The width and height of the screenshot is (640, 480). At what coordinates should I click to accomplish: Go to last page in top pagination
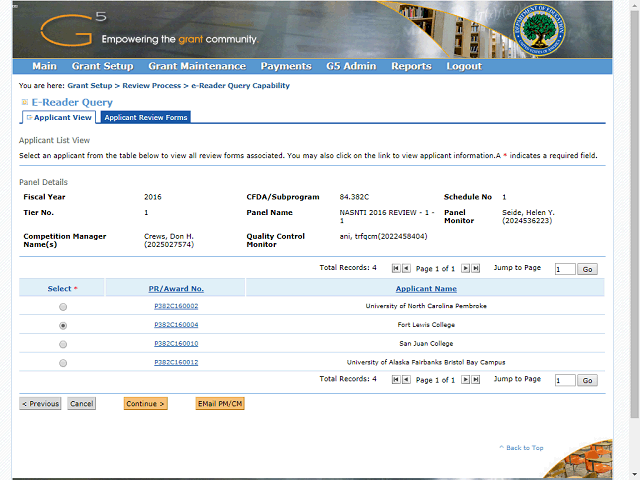tap(476, 268)
